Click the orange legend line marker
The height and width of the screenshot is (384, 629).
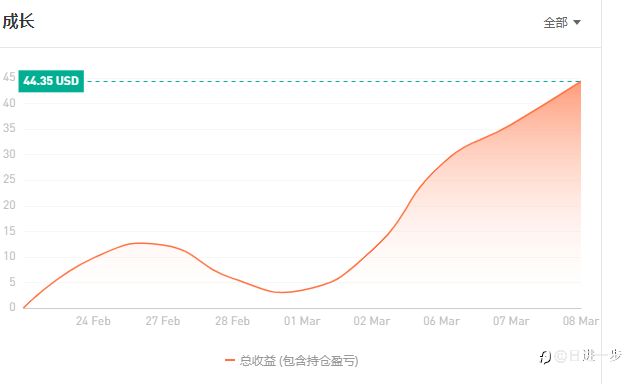tap(230, 360)
